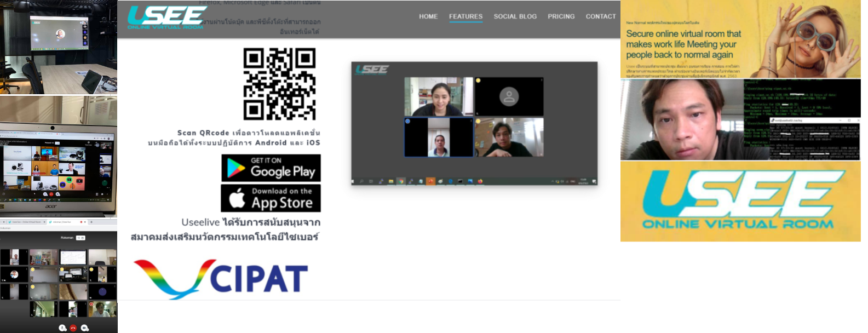This screenshot has height=333, width=868.
Task: Click the Firefox icon in screenshot taskbar
Action: (x=480, y=181)
